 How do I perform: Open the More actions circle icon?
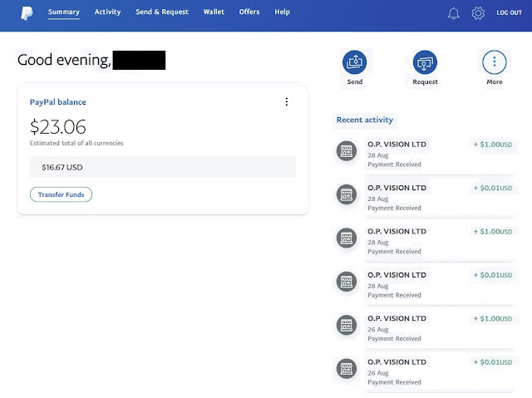(x=494, y=62)
